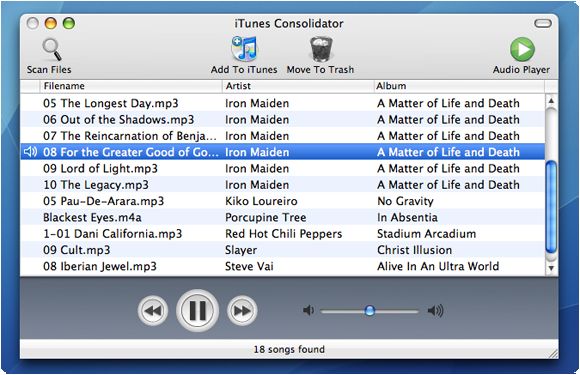Select row 08 For the Greater Good of Go...

[x=283, y=152]
